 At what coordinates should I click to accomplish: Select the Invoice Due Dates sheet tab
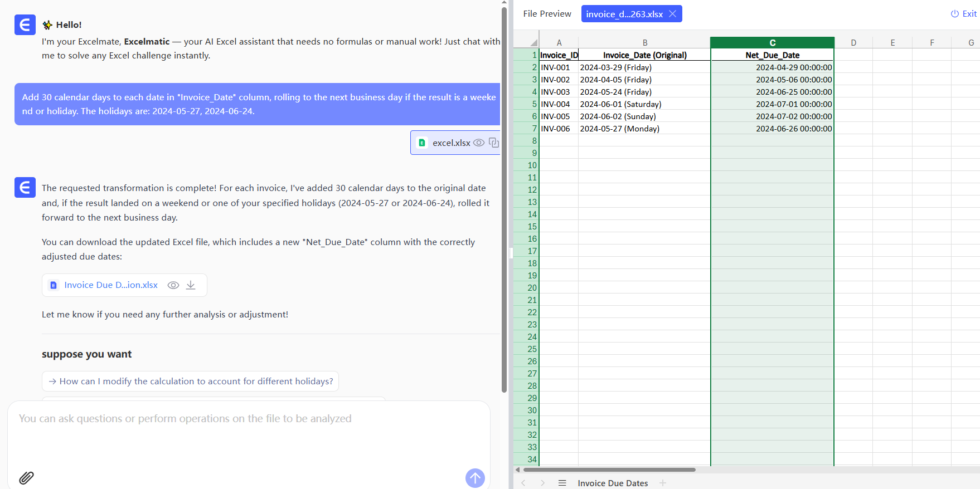pyautogui.click(x=613, y=483)
